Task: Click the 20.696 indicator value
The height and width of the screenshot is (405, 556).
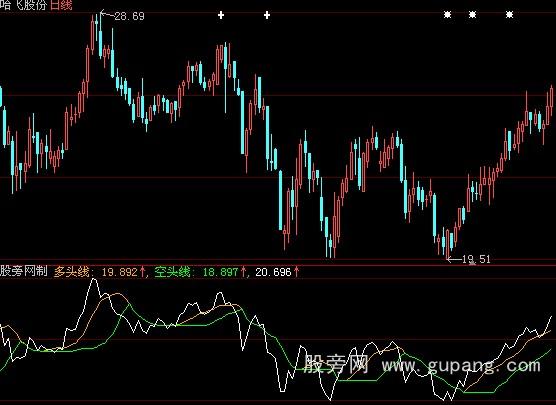Action: point(273,272)
